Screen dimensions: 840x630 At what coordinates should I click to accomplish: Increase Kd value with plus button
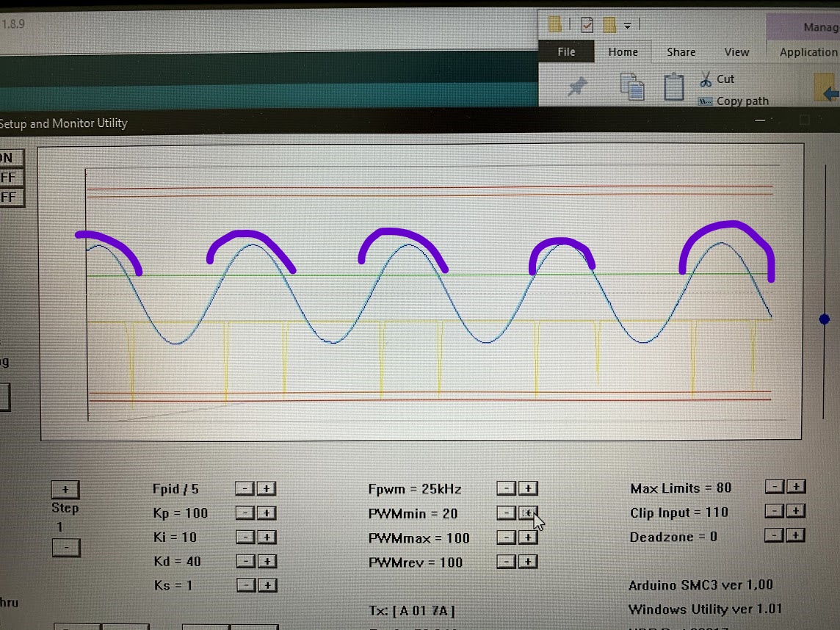267,561
